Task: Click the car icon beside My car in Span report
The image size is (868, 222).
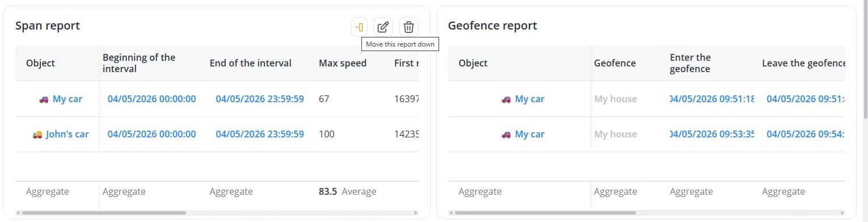Action: point(44,99)
